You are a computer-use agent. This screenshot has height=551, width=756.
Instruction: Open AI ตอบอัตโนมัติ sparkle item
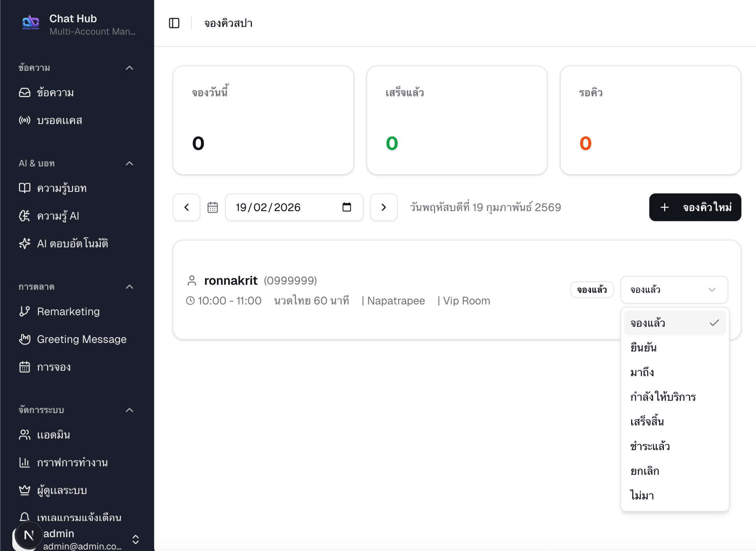[x=72, y=243]
